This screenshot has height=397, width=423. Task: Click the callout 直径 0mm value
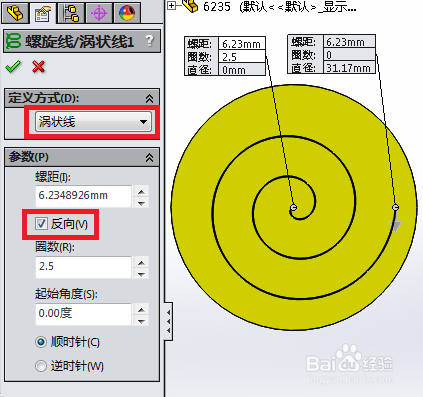242,69
